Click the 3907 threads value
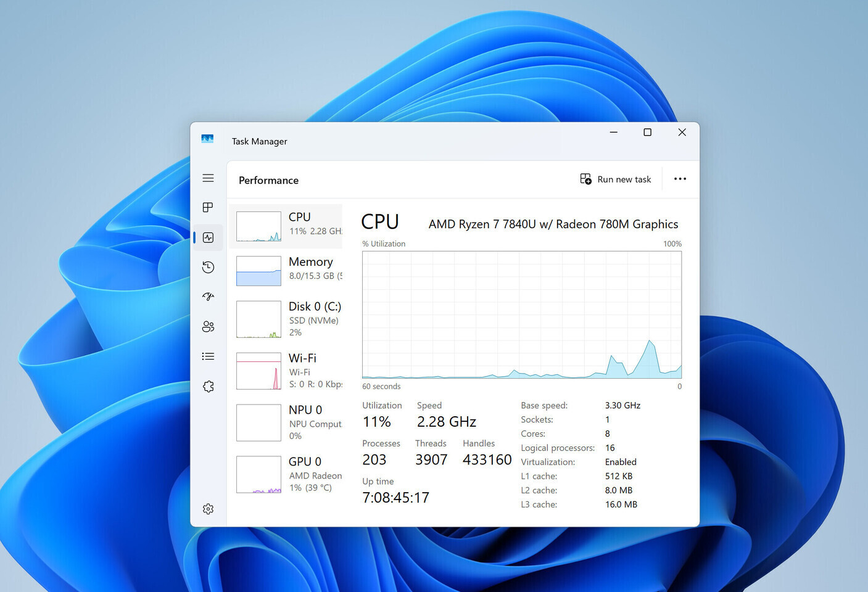 (431, 460)
